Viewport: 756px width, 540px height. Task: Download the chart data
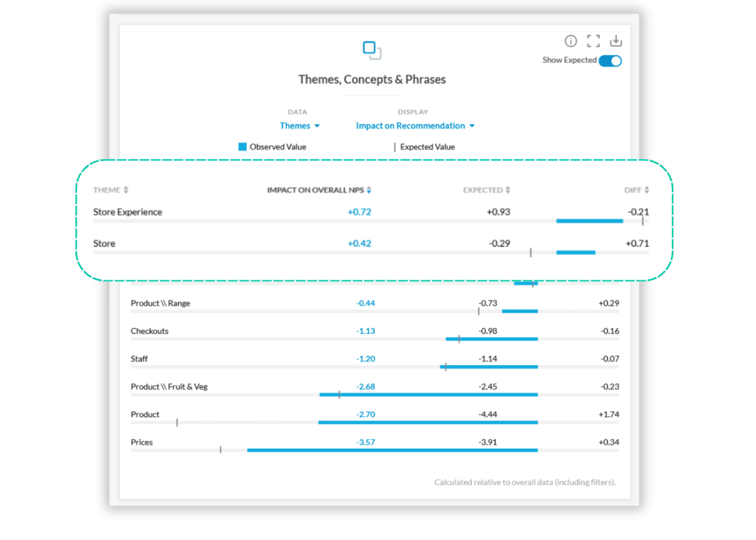tap(615, 41)
